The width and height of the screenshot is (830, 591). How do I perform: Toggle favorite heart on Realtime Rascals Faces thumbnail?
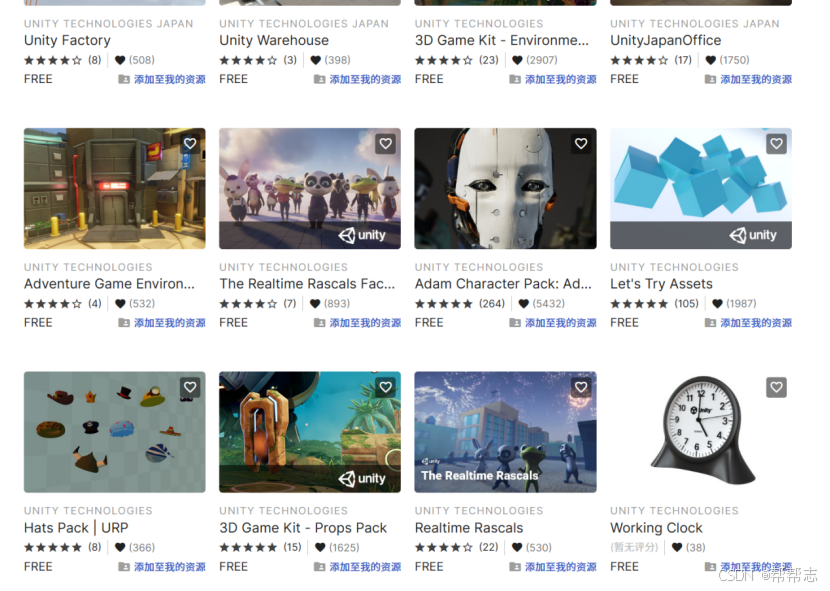385,144
